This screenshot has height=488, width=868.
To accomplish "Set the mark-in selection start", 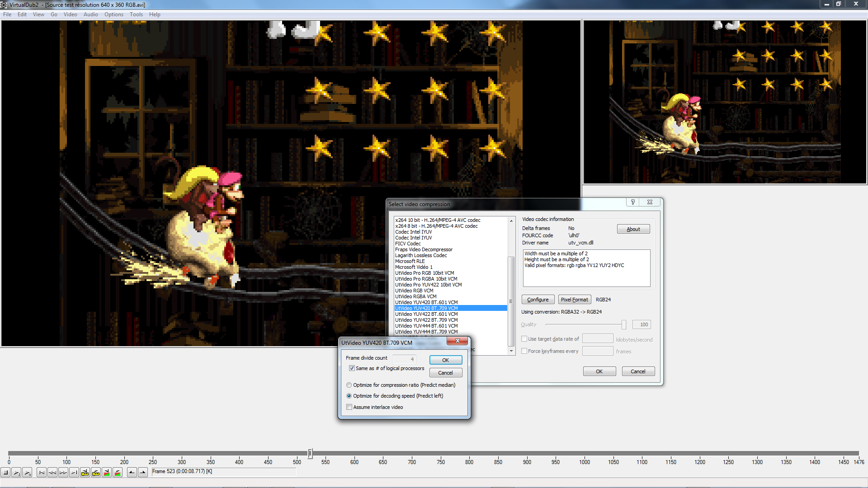I will click(132, 473).
